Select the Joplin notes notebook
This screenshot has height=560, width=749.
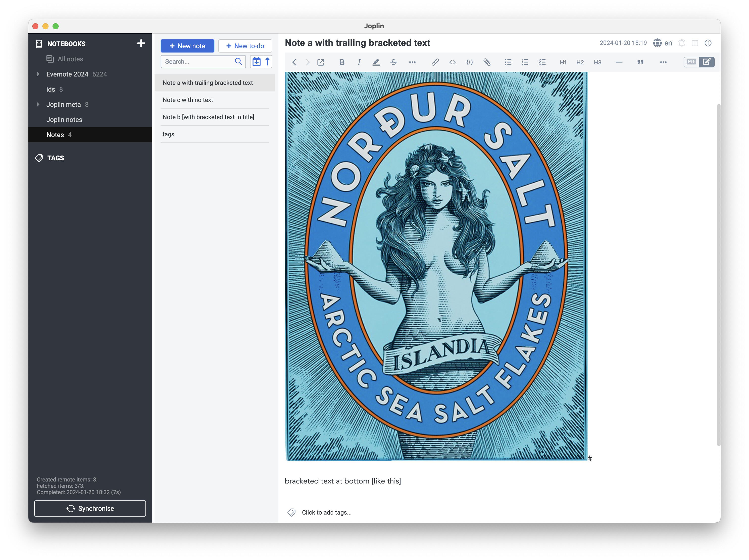coord(64,119)
